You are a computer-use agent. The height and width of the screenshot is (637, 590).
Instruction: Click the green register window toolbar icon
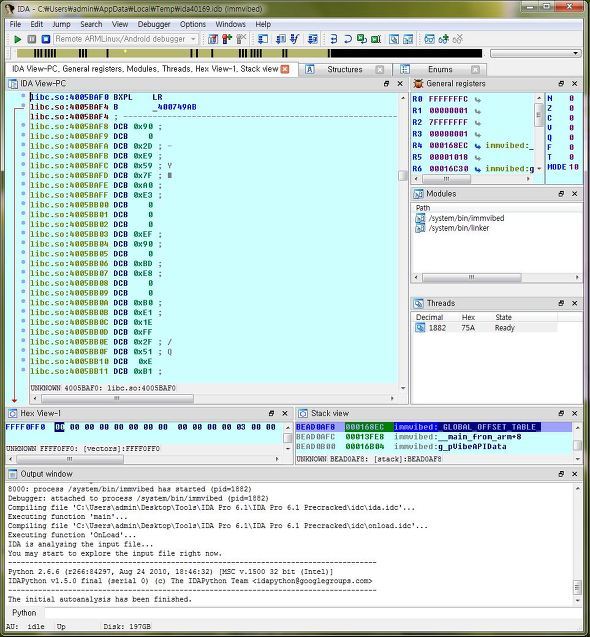376,39
